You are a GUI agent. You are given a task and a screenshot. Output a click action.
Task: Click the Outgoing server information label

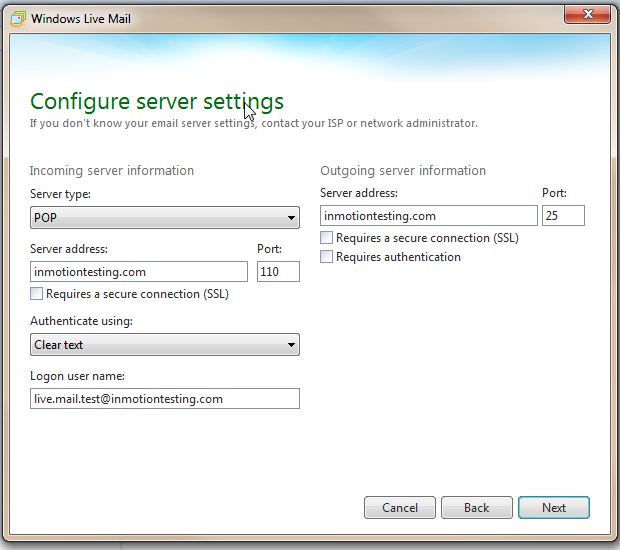[x=403, y=171]
